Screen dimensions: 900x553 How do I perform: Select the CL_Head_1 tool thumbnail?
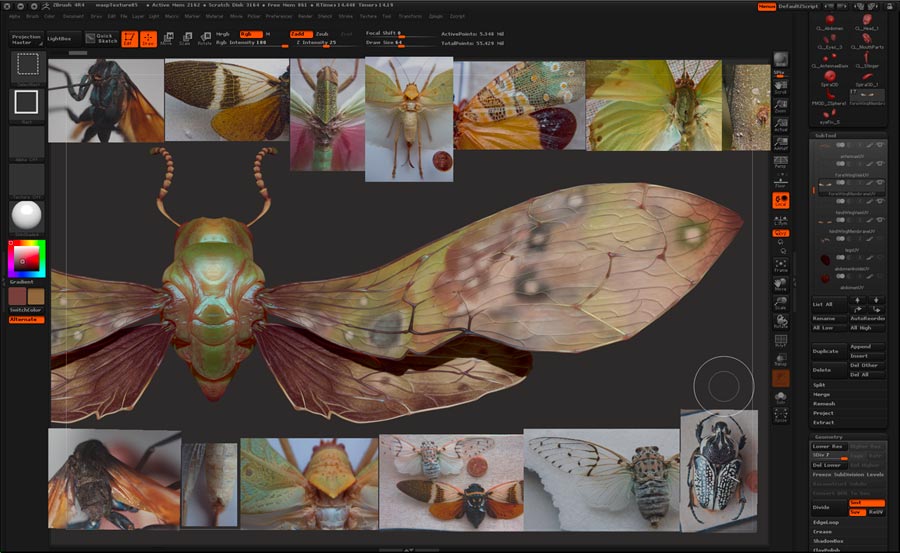tap(867, 22)
